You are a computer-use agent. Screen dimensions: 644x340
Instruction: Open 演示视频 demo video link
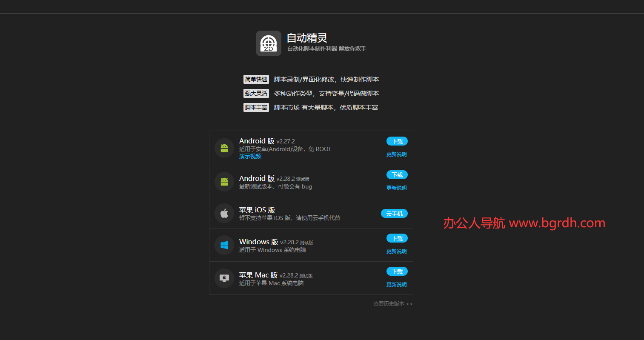click(x=250, y=157)
